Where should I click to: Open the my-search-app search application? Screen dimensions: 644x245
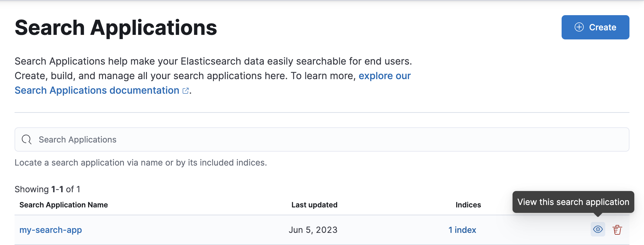click(x=51, y=230)
